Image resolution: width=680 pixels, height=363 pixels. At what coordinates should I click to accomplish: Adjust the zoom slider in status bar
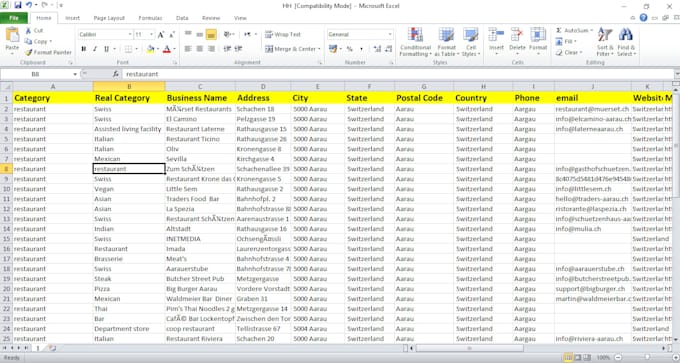pos(647,358)
